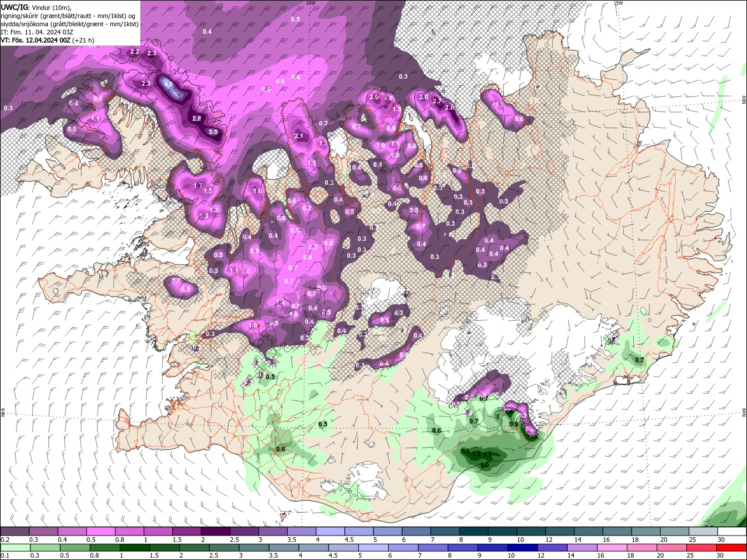
Task: Click the dark teal 8 upper scale swatch
Action: pyautogui.click(x=474, y=531)
